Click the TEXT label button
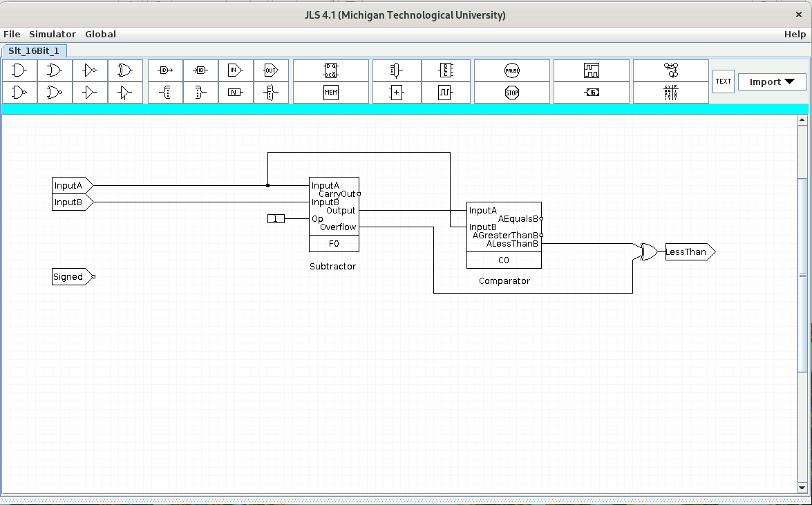The height and width of the screenshot is (505, 812). [723, 81]
